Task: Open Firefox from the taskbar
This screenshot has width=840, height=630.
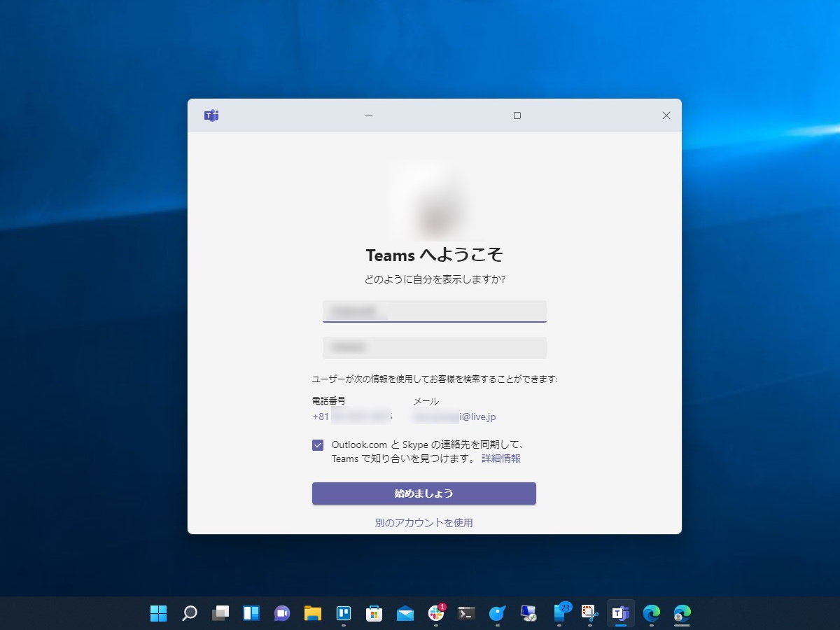Action: pyautogui.click(x=497, y=614)
